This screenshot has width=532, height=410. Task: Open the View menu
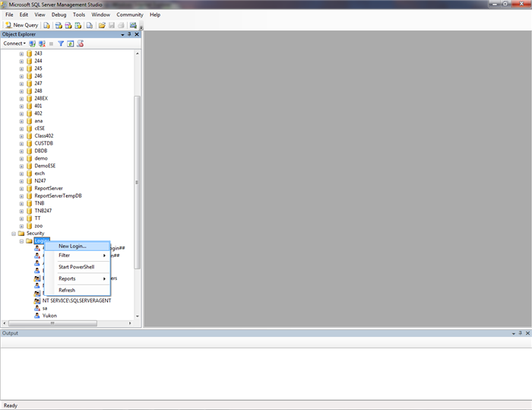point(40,14)
